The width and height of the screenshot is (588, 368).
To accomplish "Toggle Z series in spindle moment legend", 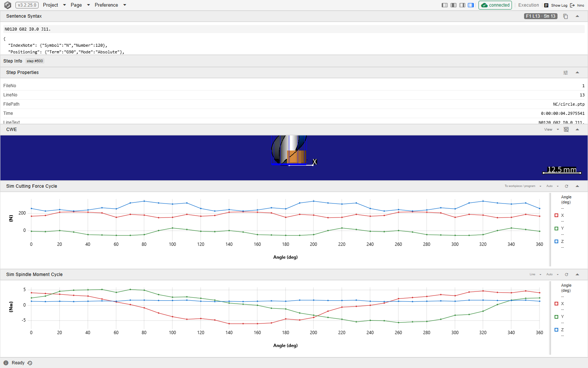I will coord(556,330).
